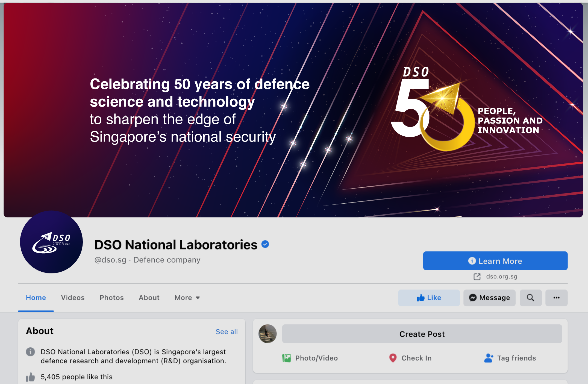Open the dso.org.sg website link
Image resolution: width=588 pixels, height=384 pixels.
click(x=502, y=276)
